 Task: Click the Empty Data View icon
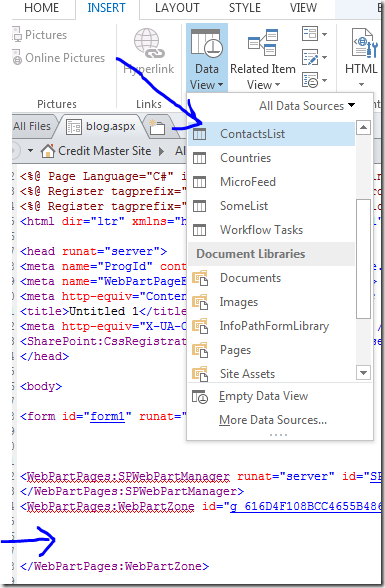tap(199, 396)
